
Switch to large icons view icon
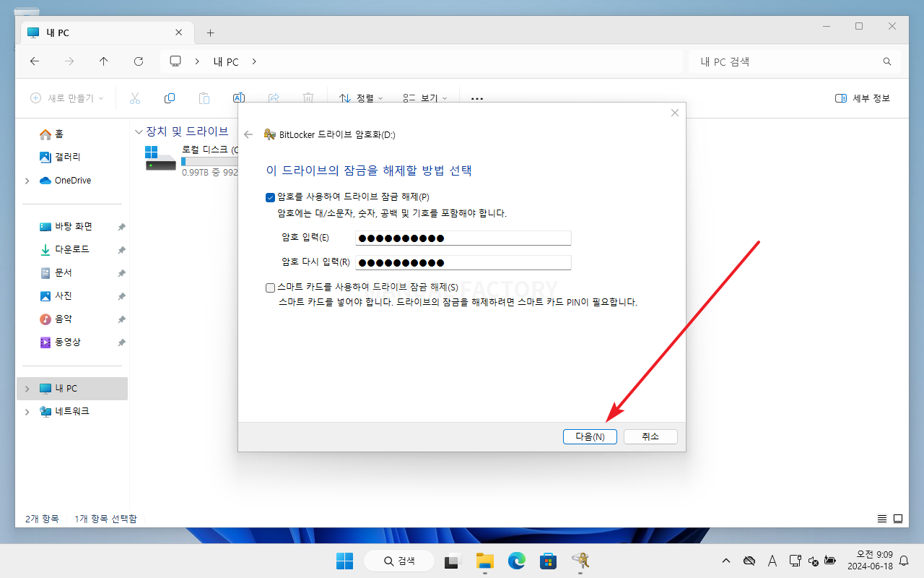tap(898, 519)
